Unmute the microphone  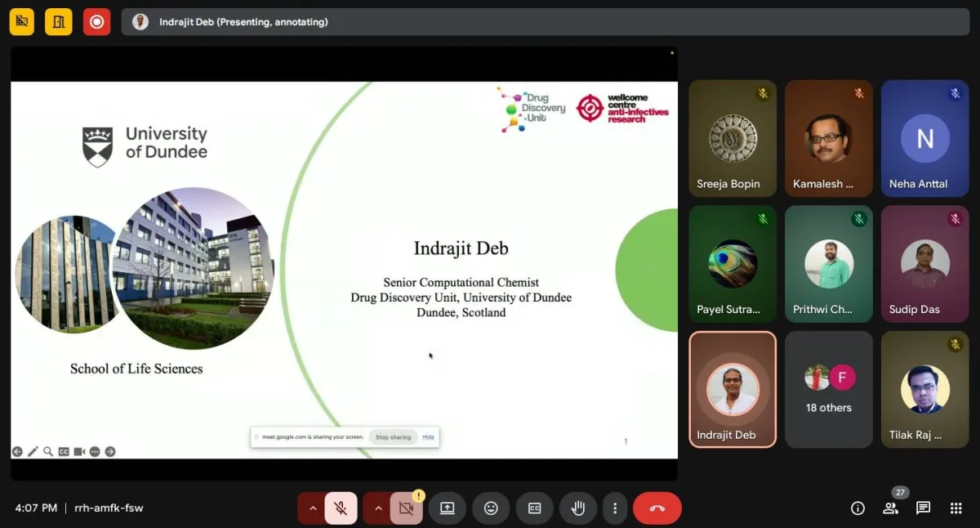pyautogui.click(x=341, y=508)
